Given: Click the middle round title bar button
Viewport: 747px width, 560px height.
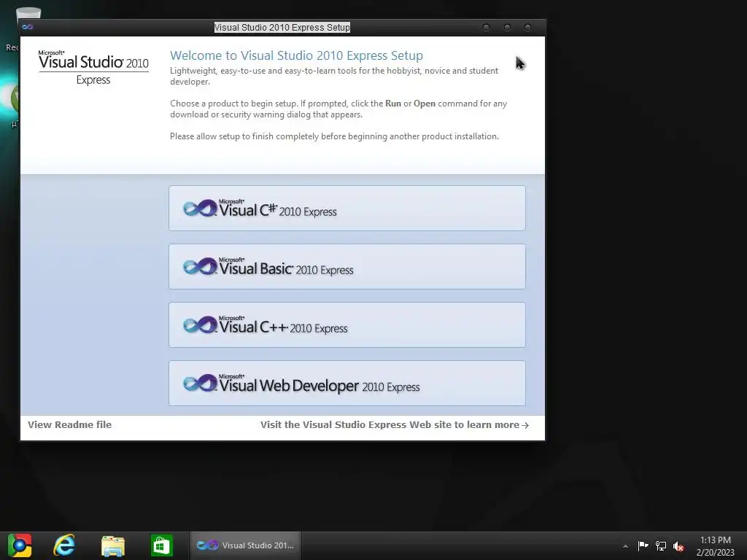Looking at the screenshot, I should (x=507, y=27).
